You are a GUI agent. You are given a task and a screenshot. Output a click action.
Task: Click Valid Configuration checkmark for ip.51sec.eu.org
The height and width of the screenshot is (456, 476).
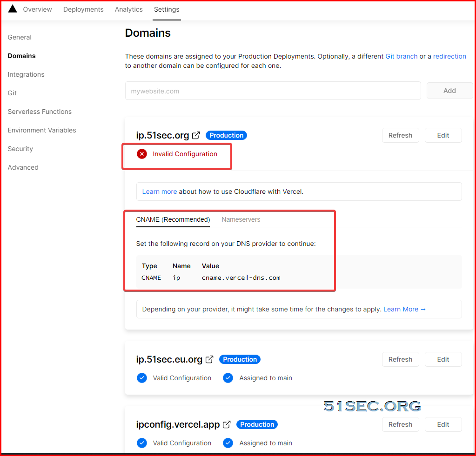pos(142,378)
